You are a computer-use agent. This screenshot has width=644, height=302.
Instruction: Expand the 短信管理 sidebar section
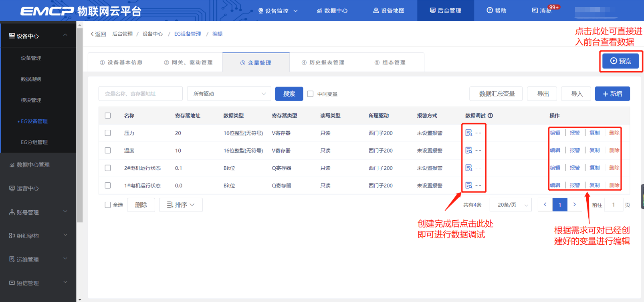click(x=65, y=283)
